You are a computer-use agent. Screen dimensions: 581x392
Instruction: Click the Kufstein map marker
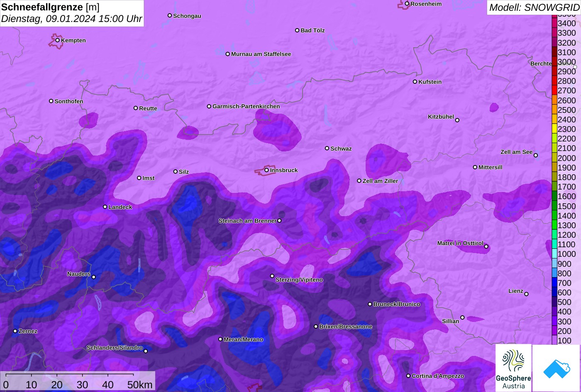pos(415,82)
